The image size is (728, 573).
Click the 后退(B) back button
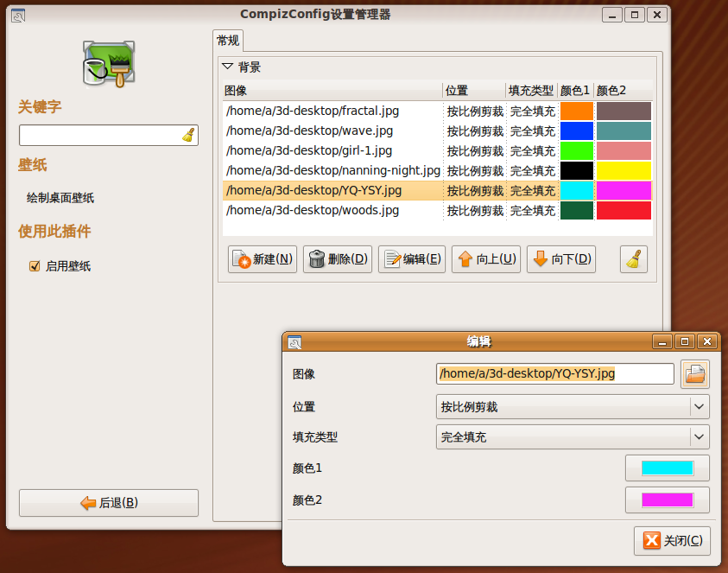pos(109,503)
